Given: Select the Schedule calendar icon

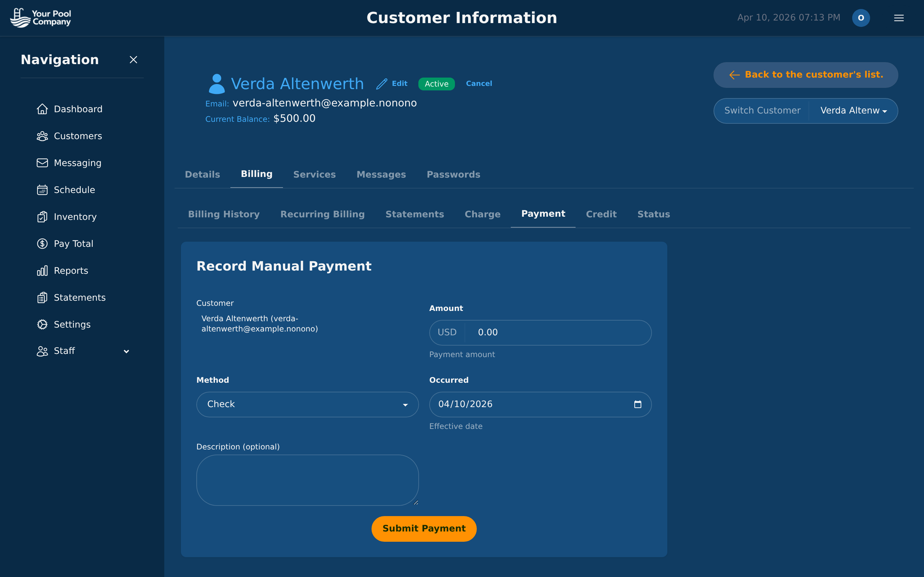Looking at the screenshot, I should point(42,190).
